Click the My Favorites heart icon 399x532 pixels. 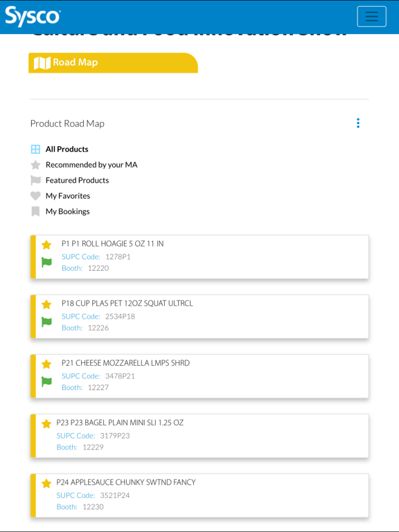coord(35,196)
